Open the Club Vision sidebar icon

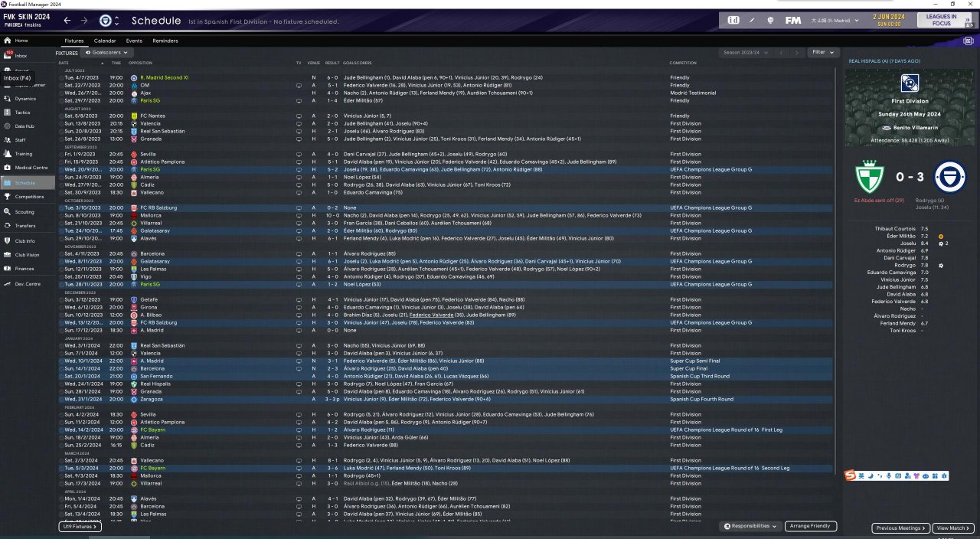pyautogui.click(x=8, y=255)
